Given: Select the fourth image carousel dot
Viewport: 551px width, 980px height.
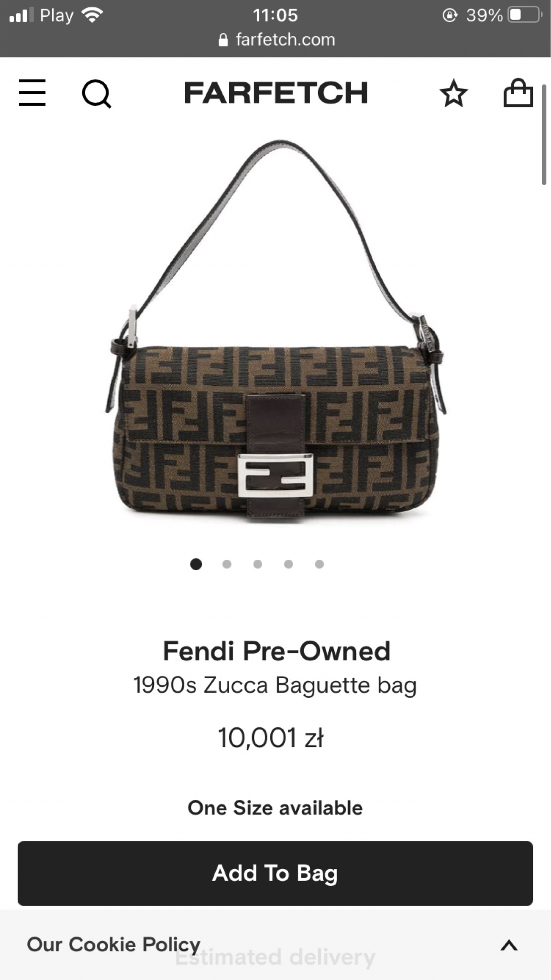Looking at the screenshot, I should tap(288, 564).
